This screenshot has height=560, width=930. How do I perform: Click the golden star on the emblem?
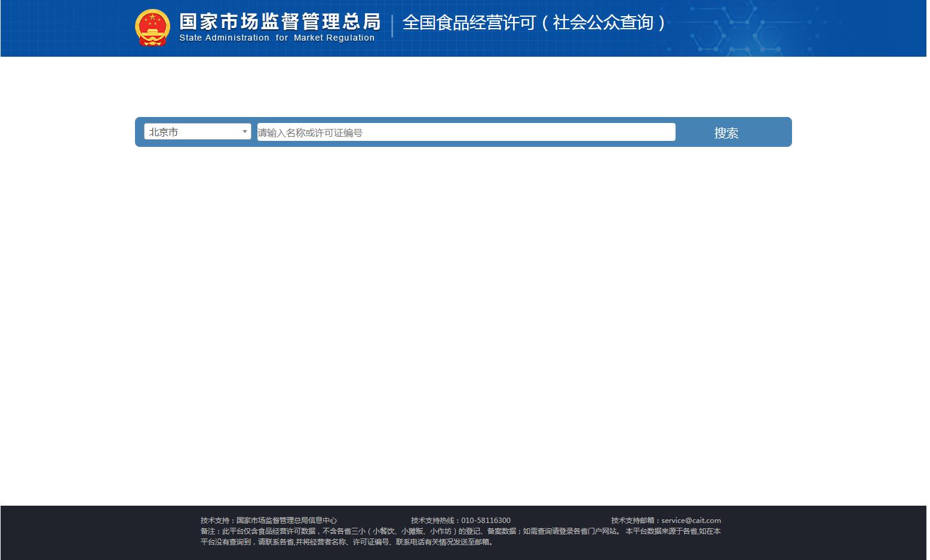pos(153,17)
